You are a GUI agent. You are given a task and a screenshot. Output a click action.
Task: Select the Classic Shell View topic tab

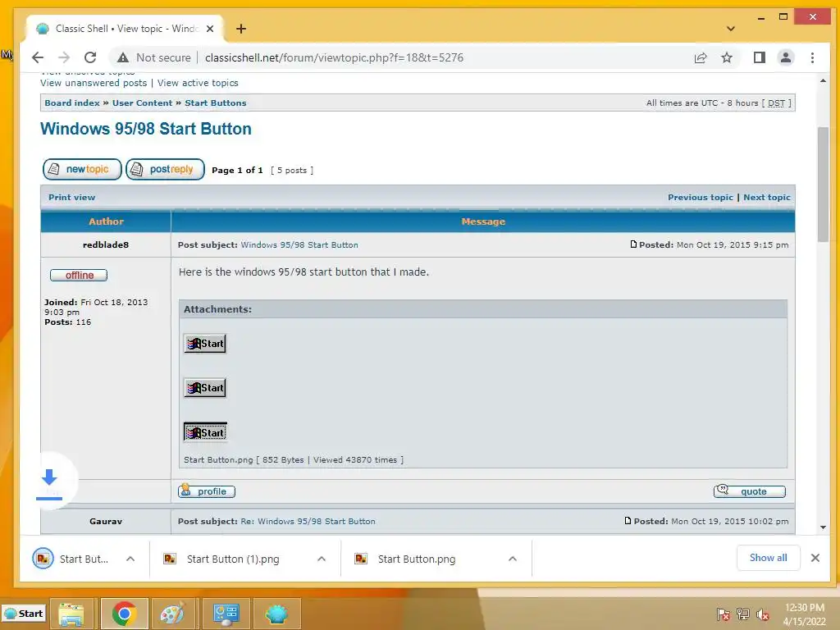click(x=125, y=29)
